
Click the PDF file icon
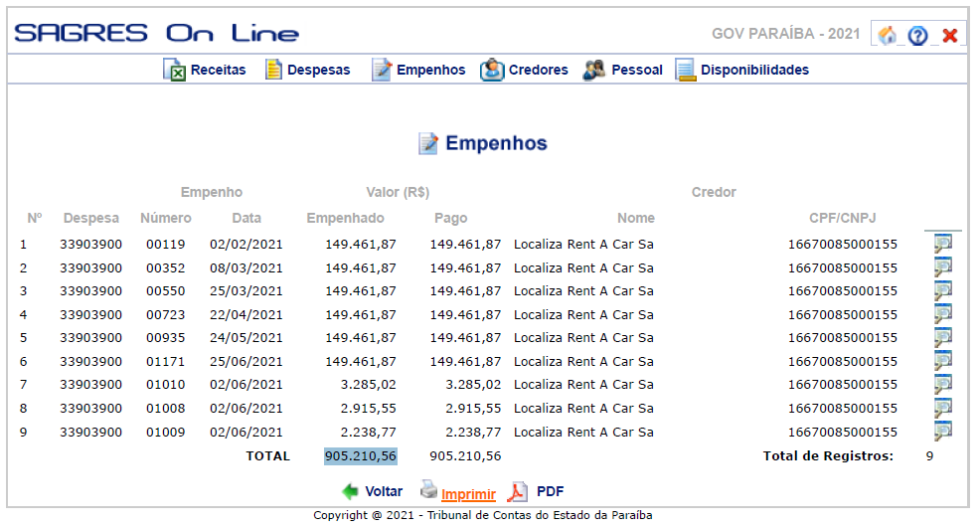tap(517, 492)
